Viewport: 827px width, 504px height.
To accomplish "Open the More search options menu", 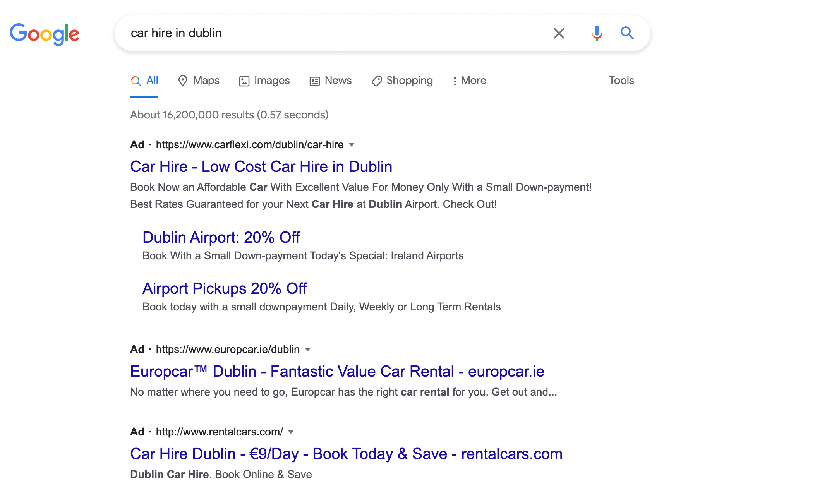I will [469, 81].
